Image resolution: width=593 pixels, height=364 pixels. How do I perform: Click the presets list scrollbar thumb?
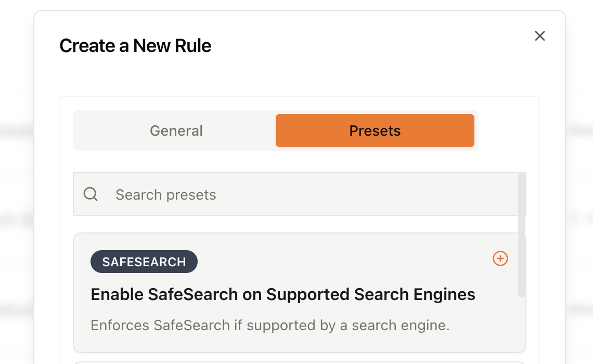coord(522,235)
